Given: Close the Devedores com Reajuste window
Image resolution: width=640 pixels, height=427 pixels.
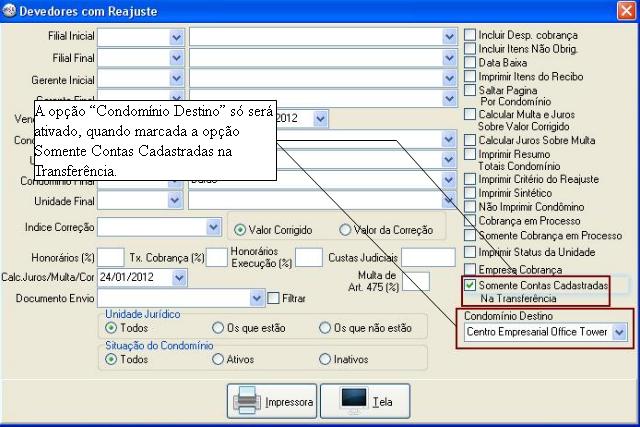Looking at the screenshot, I should click(x=626, y=11).
